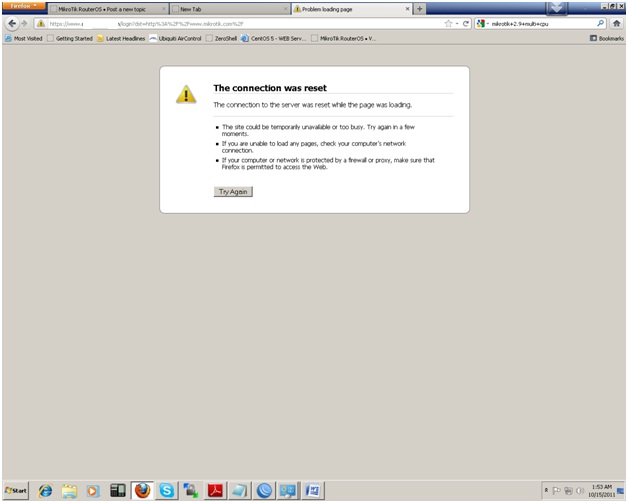The width and height of the screenshot is (628, 503).
Task: Click the warning site identity icon in address bar
Action: 41,24
